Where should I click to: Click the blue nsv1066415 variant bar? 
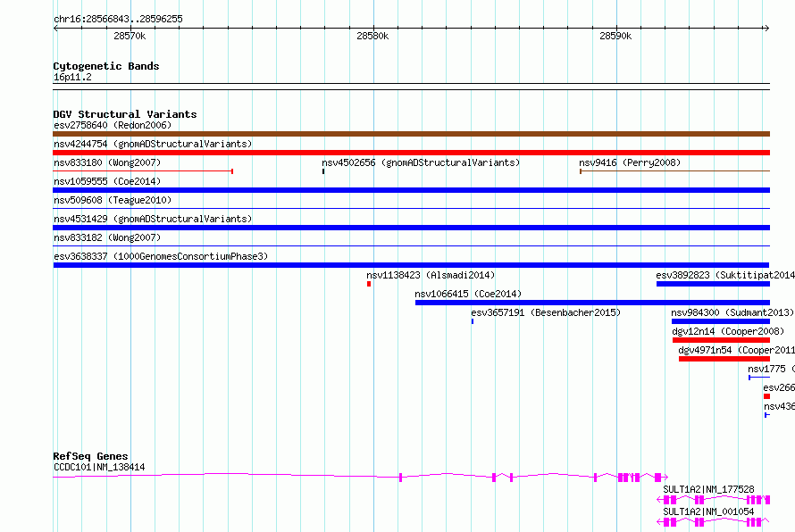point(593,303)
